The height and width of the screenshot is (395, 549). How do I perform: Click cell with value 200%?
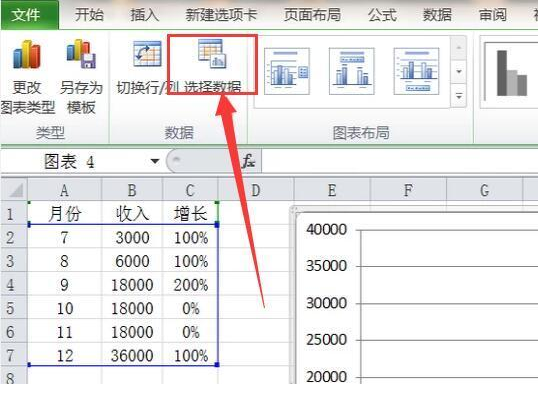tap(190, 284)
